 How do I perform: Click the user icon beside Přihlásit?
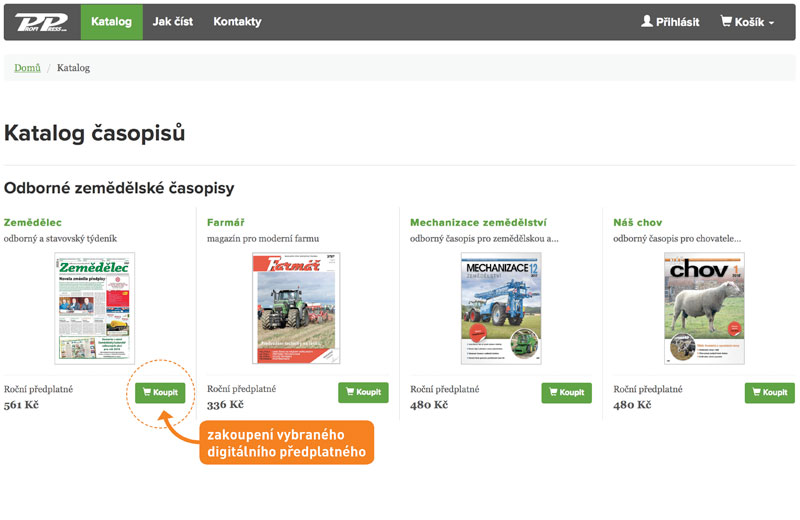pos(647,21)
